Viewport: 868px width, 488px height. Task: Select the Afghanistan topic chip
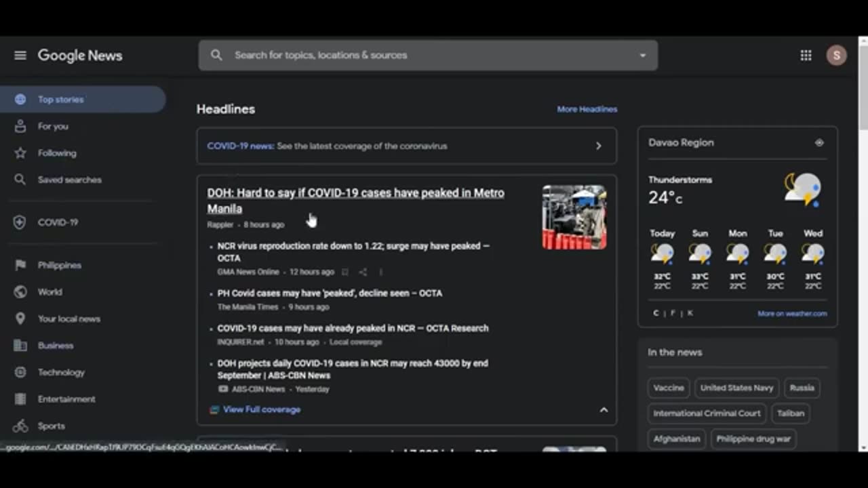[676, 439]
